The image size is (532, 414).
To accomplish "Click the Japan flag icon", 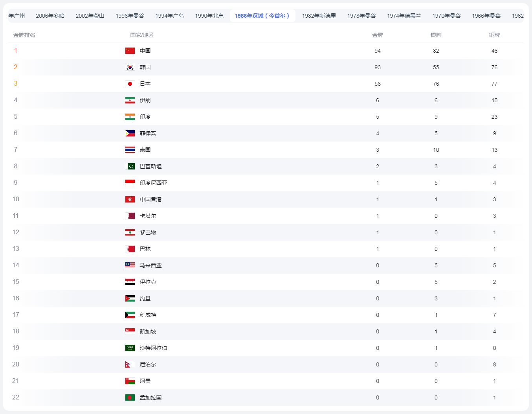I will 130,84.
